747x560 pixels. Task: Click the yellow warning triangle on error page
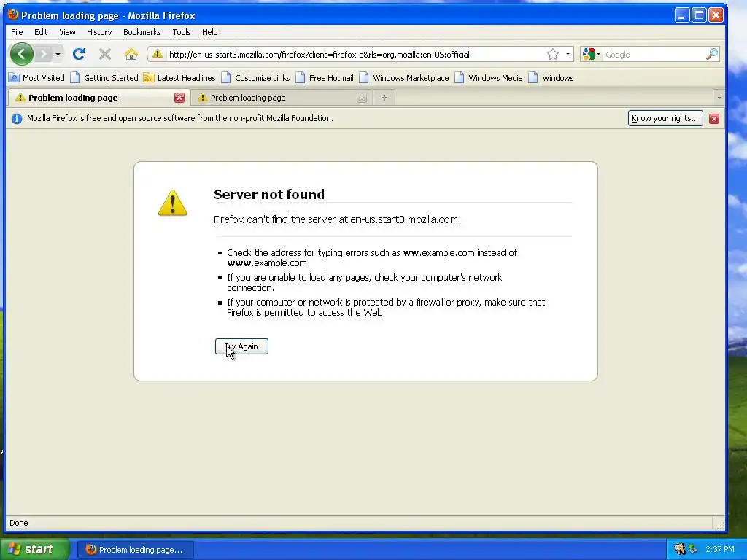[172, 203]
